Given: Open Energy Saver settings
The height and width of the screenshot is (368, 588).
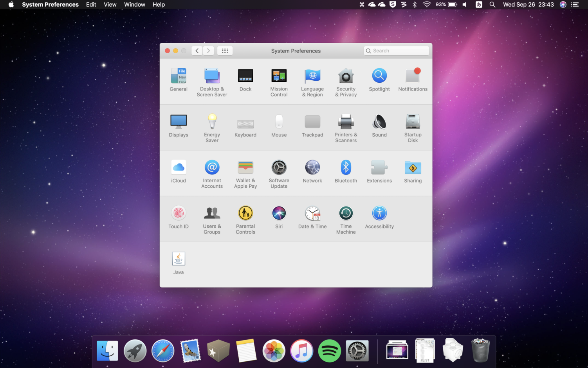Looking at the screenshot, I should click(212, 128).
